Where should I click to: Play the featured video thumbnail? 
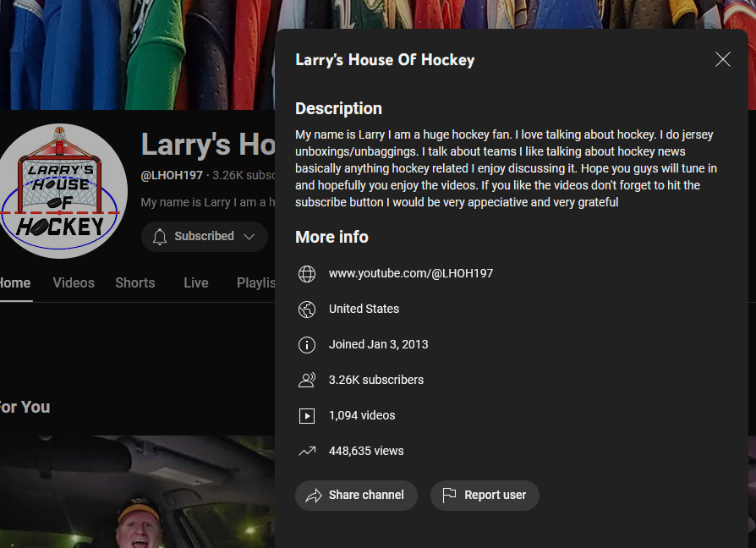(x=137, y=491)
